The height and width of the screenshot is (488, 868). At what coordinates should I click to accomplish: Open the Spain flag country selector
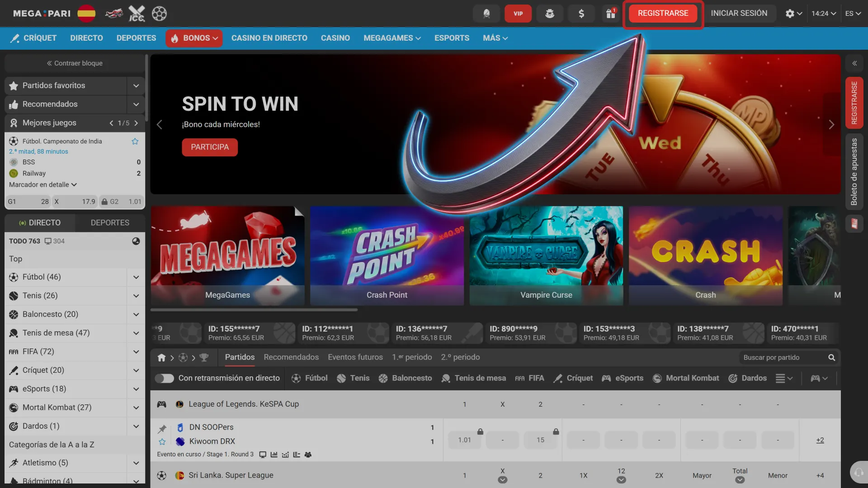point(86,14)
